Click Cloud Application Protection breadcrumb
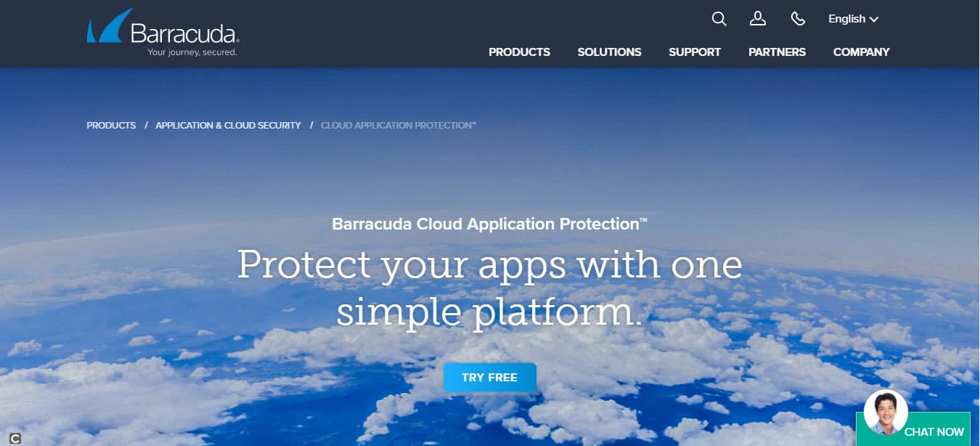 click(x=399, y=126)
